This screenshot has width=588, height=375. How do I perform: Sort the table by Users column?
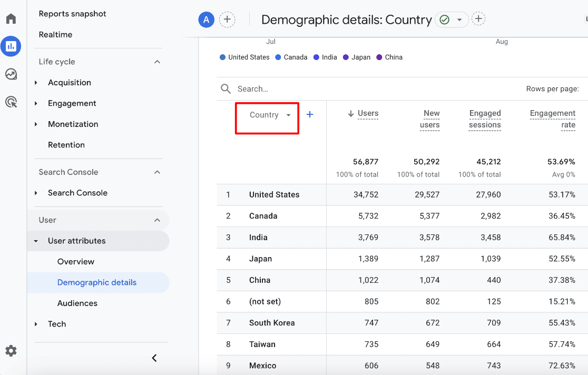click(x=369, y=113)
